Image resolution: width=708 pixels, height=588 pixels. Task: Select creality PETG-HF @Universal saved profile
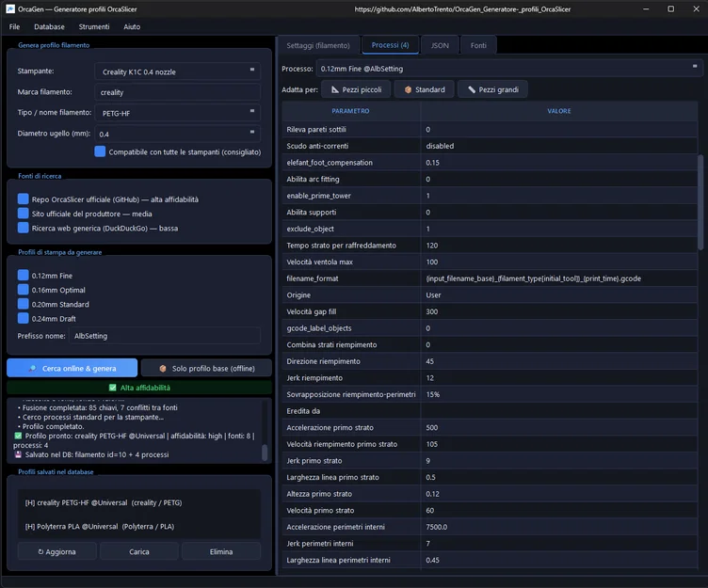coord(139,502)
